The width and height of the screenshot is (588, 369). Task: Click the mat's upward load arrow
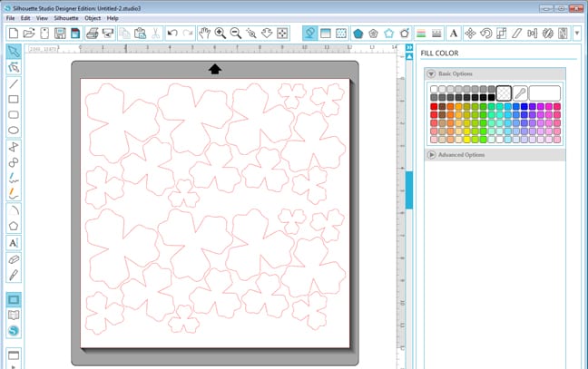pyautogui.click(x=215, y=69)
